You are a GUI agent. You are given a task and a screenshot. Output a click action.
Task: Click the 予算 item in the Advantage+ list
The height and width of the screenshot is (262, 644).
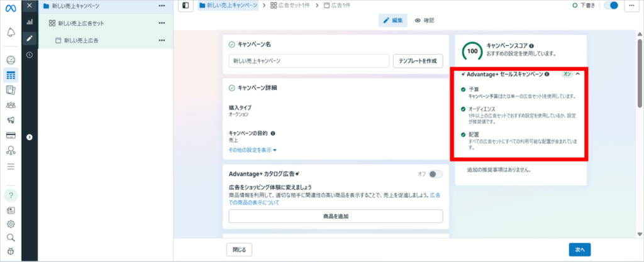(x=474, y=89)
